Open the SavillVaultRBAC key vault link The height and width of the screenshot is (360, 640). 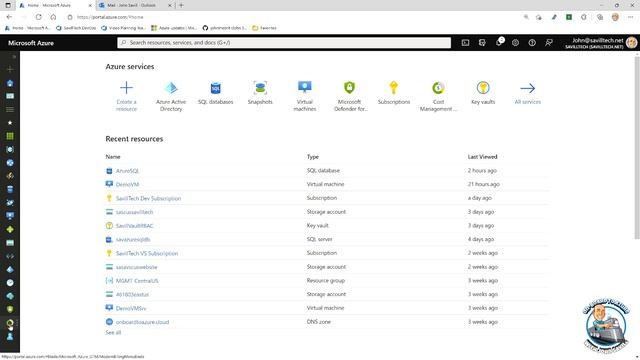pos(134,226)
